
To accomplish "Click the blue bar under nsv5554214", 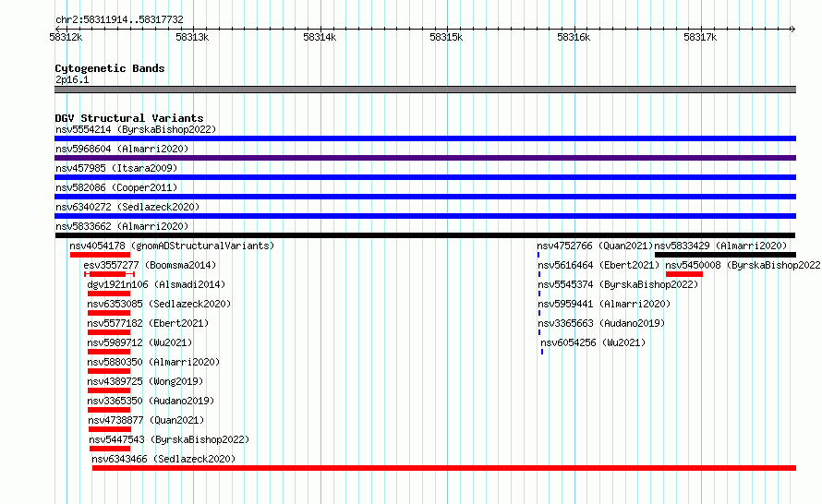I will pyautogui.click(x=425, y=138).
